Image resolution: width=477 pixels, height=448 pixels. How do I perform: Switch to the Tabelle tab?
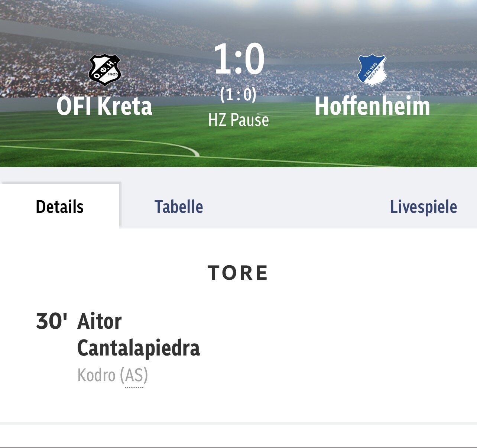click(x=179, y=207)
